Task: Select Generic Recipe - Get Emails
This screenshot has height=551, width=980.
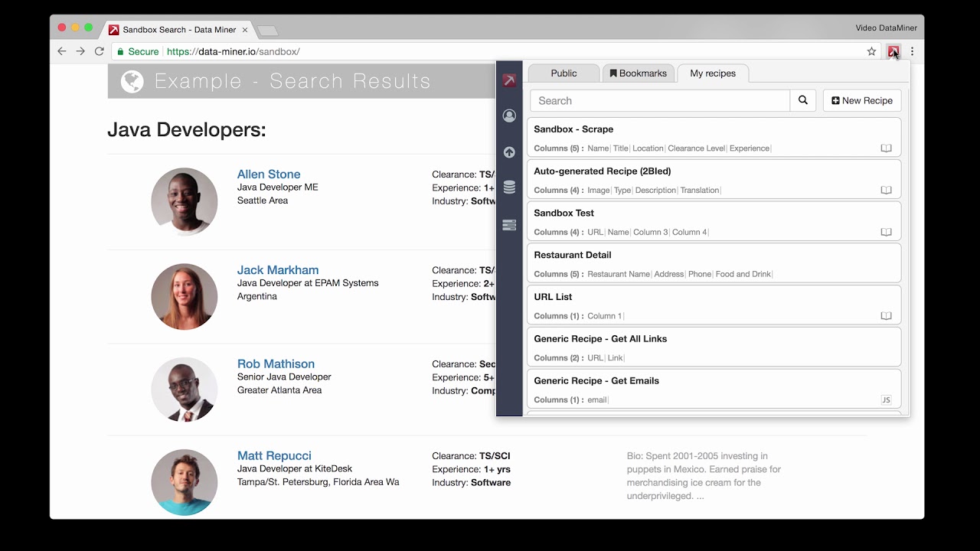Action: point(714,389)
